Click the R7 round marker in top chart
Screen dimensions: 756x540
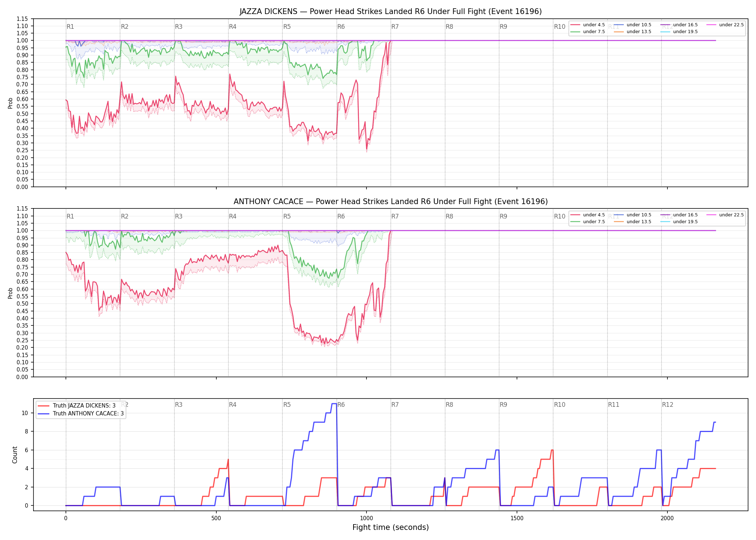pyautogui.click(x=395, y=27)
